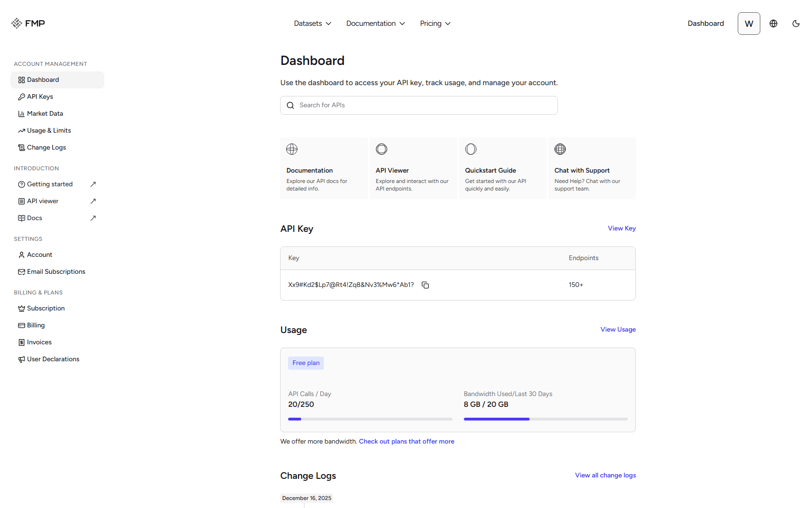Open Account settings
The image size is (812, 508).
(x=57, y=255)
